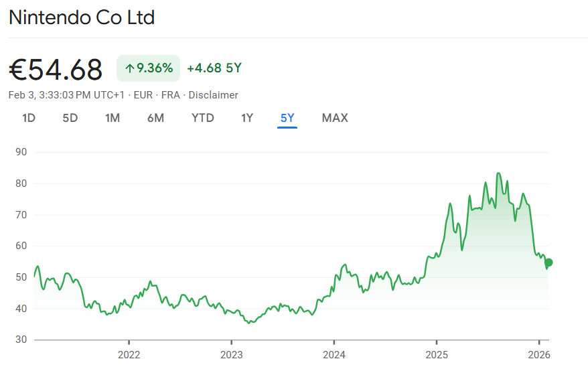Image resolution: width=588 pixels, height=367 pixels.
Task: Click the Nintendo Co Ltd title
Action: 82,17
